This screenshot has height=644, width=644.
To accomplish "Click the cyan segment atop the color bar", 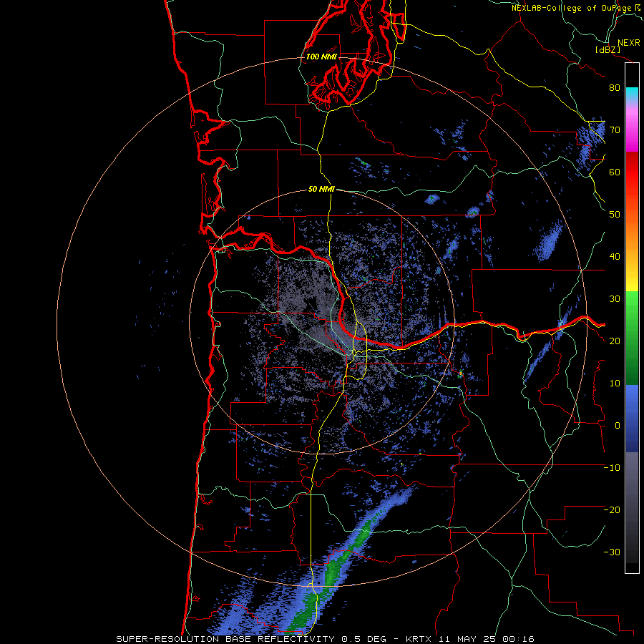I will tap(632, 94).
